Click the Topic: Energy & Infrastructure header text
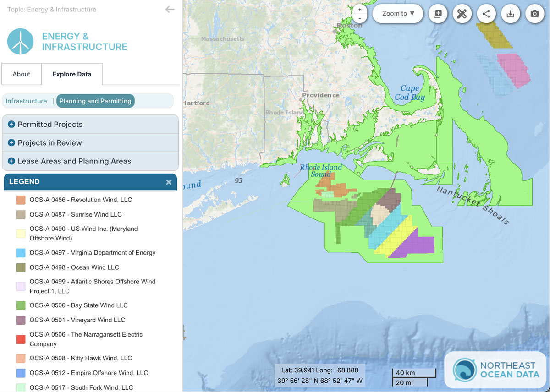 (52, 9)
